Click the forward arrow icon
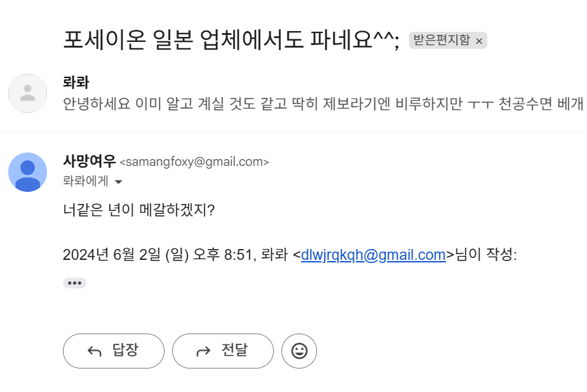Screen dimensions: 587x392 click(x=203, y=351)
